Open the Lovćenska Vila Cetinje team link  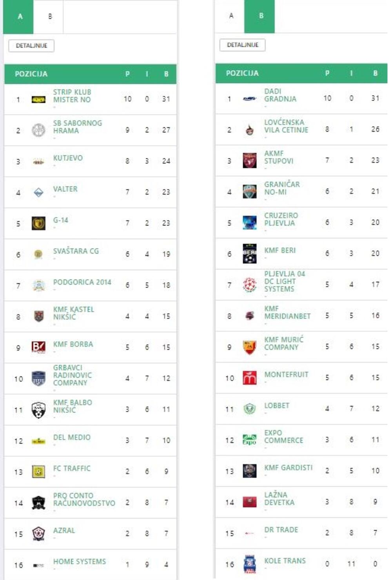point(286,126)
